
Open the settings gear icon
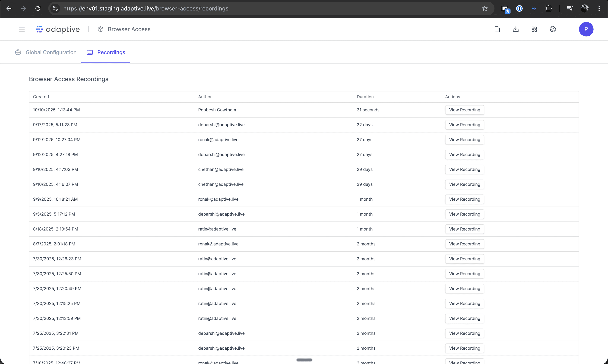click(553, 29)
